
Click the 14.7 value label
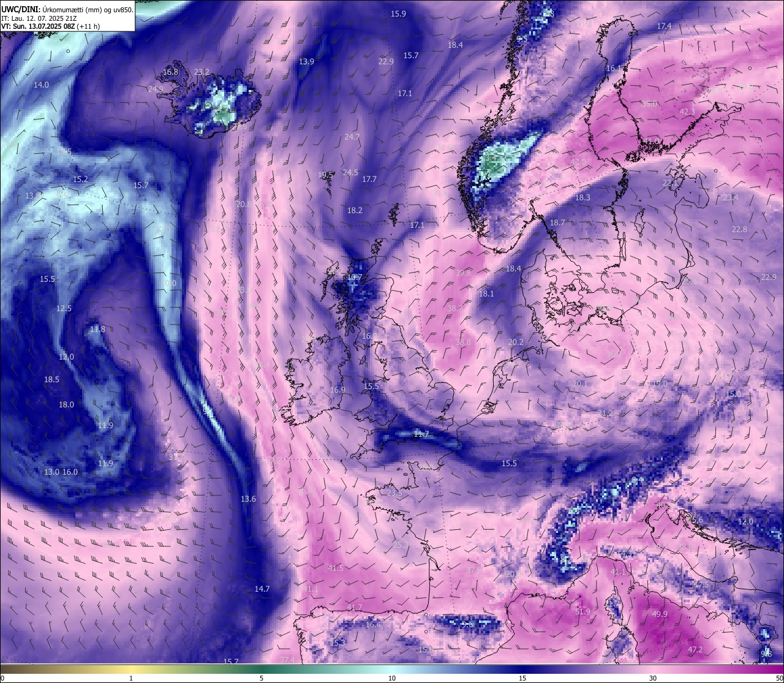(x=262, y=589)
